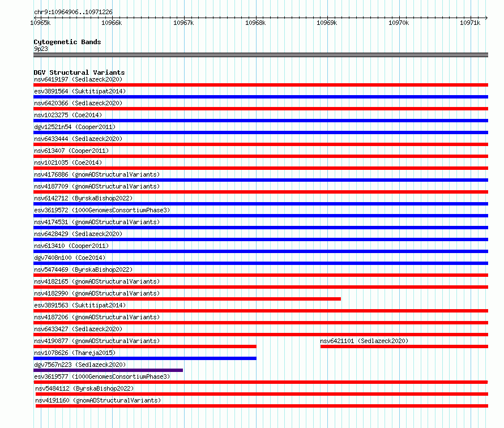Screen dimensions: 504x428
Task: Click nsv613407 (Cooper2011) text
Action: tap(71, 151)
